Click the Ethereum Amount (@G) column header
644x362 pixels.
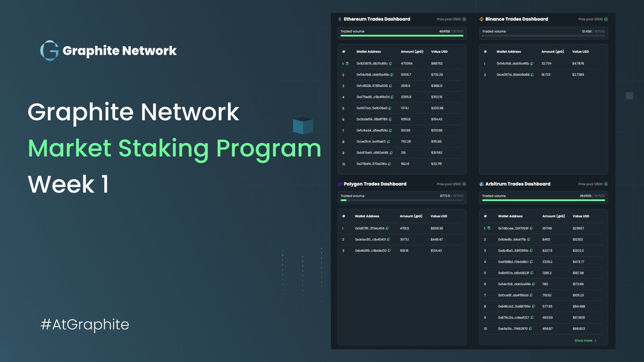pos(411,52)
